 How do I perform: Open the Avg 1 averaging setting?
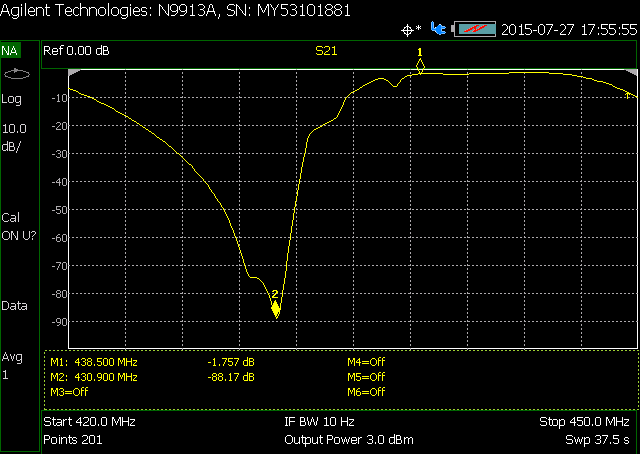tap(12, 366)
